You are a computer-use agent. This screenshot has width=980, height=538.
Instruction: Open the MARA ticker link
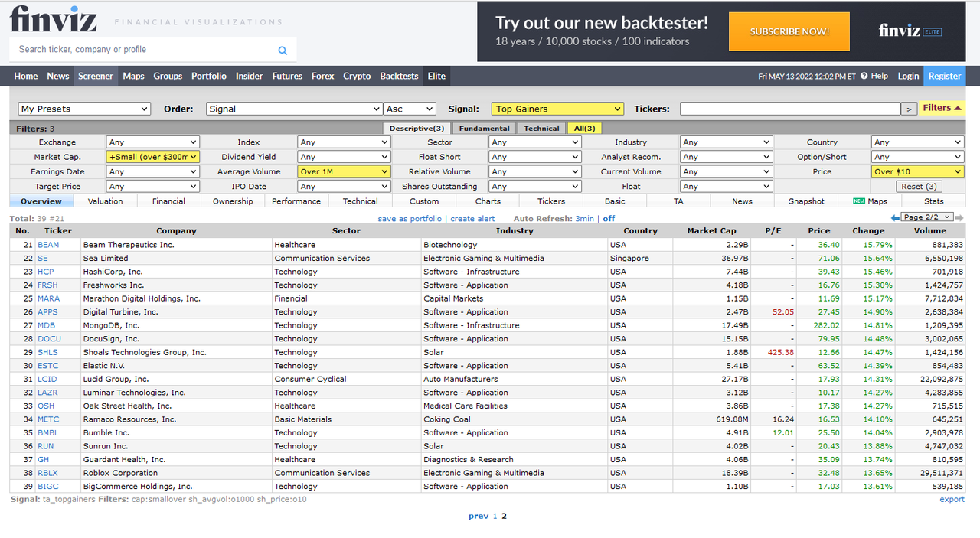(48, 298)
